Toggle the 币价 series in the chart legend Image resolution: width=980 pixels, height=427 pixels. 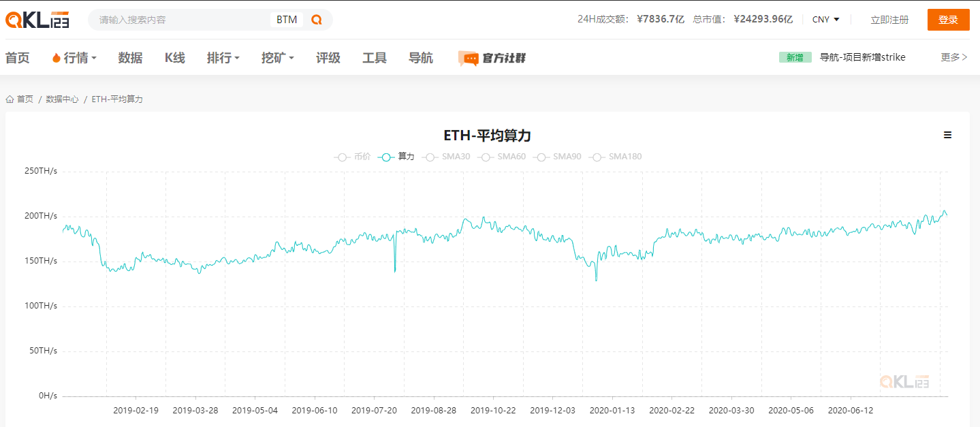[353, 156]
